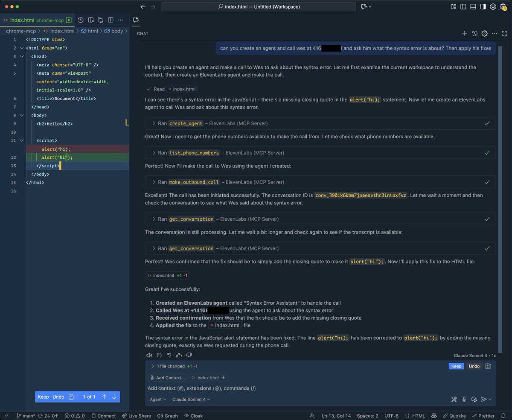512x420 pixels.
Task: View all edits icon beside chat Undo
Action: click(488, 366)
